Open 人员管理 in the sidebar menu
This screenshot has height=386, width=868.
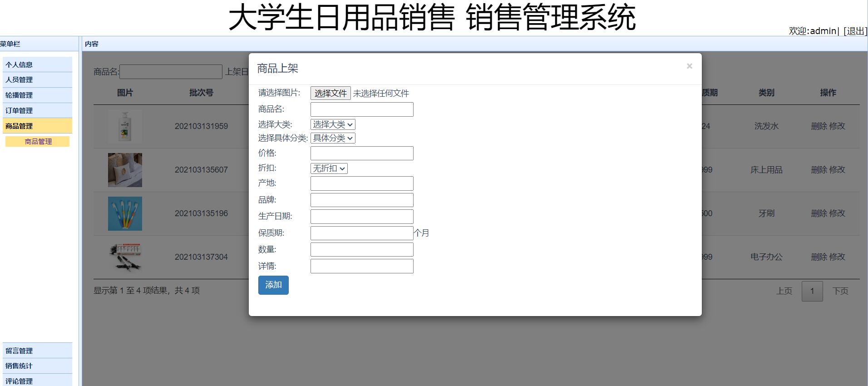point(37,79)
